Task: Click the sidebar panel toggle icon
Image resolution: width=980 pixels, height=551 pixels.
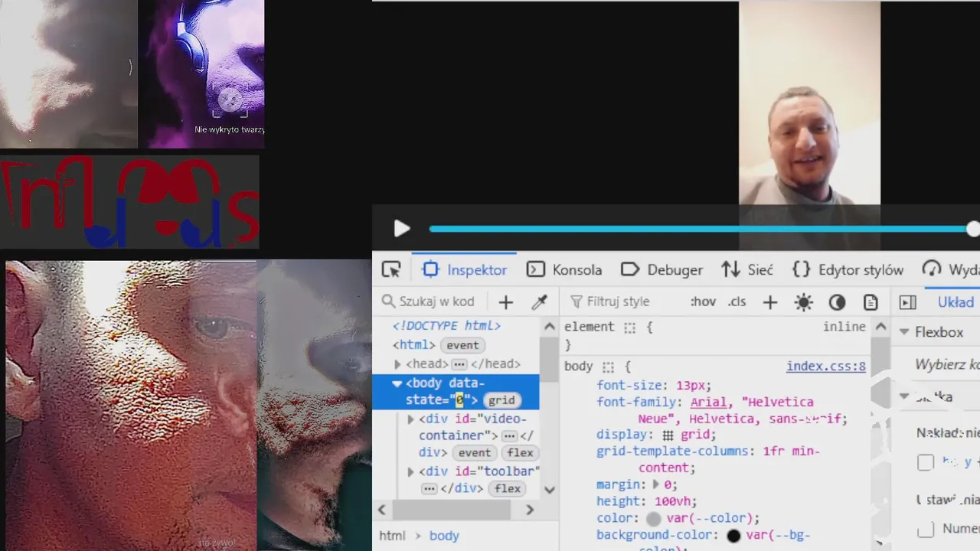Action: click(x=908, y=302)
